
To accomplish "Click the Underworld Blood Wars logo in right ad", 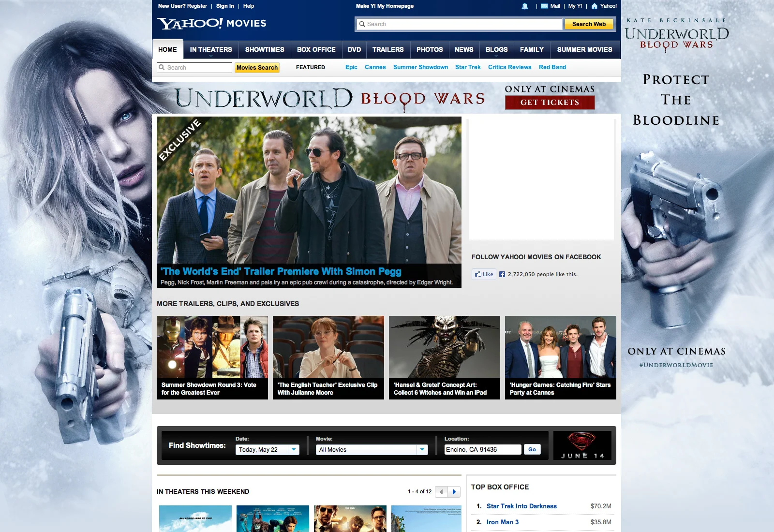I will [677, 39].
